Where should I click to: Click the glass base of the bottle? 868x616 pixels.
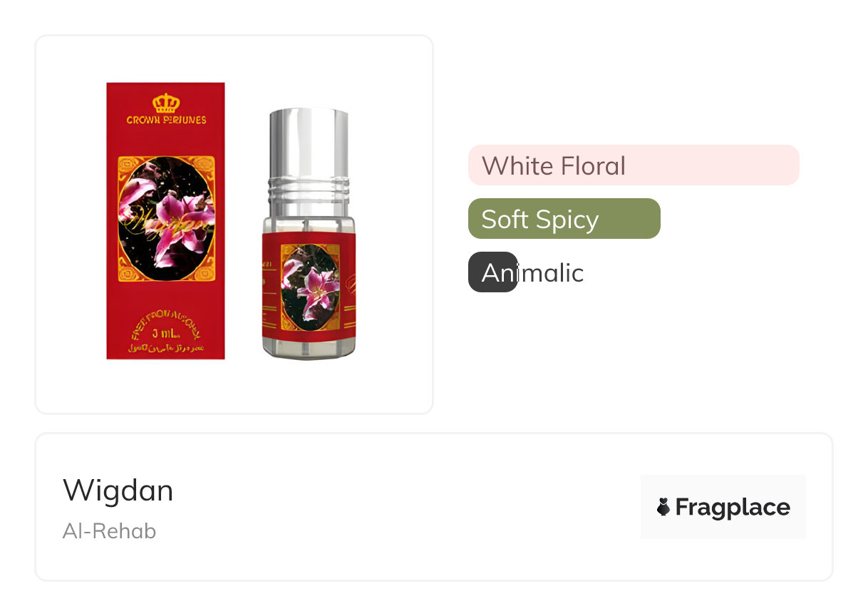[309, 349]
